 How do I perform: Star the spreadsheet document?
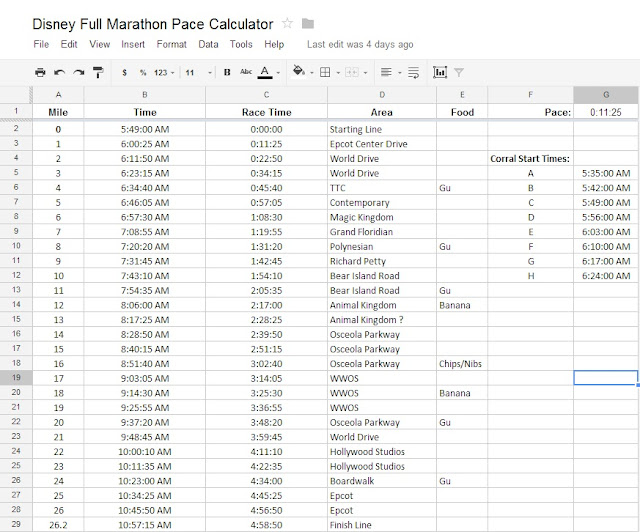(x=287, y=23)
